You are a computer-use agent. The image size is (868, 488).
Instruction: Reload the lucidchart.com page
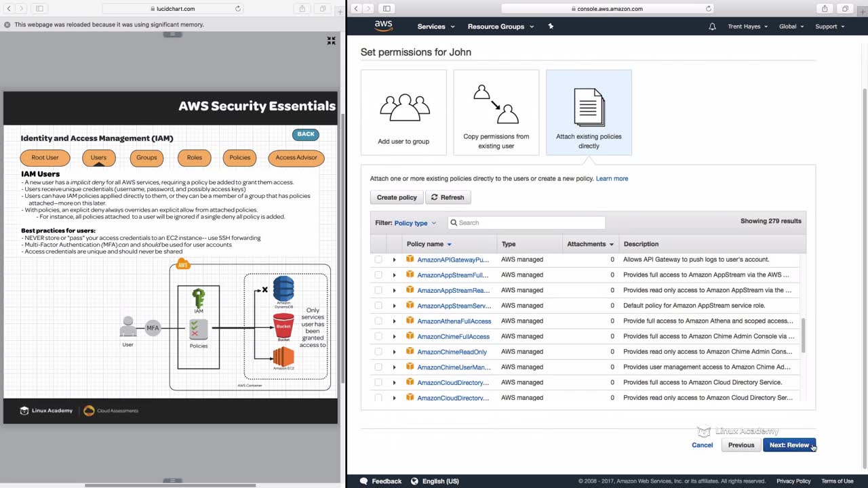238,9
